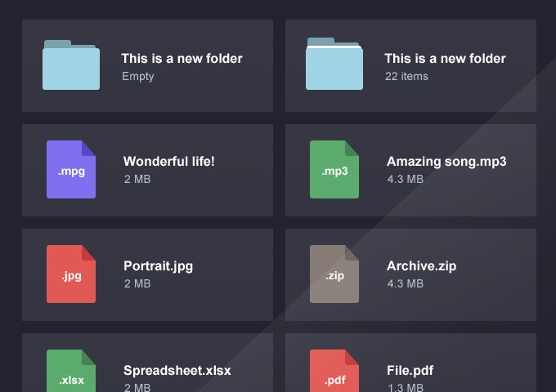Click the '2 MB' size under Spreadsheet.xlsx
This screenshot has width=556, height=392.
[x=137, y=388]
